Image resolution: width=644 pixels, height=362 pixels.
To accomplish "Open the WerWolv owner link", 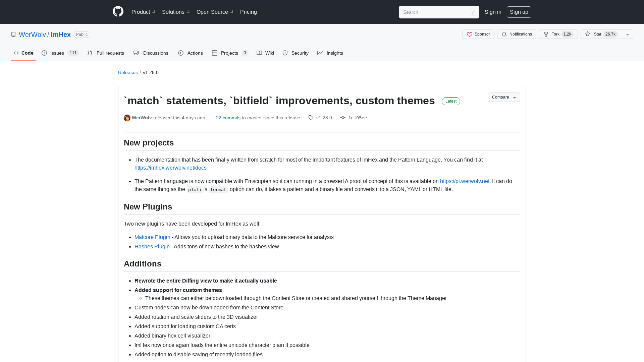I will [32, 35].
